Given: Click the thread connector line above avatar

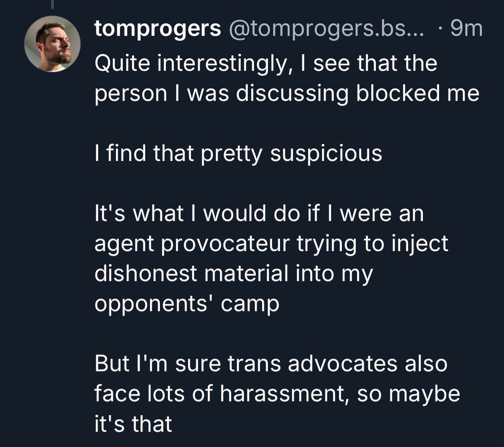Looking at the screenshot, I should click(x=52, y=4).
